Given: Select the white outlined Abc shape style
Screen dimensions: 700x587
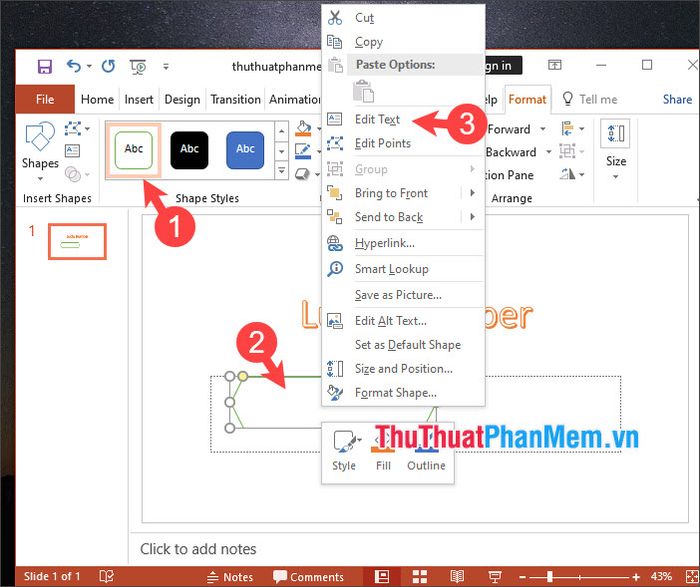Looking at the screenshot, I should (133, 150).
